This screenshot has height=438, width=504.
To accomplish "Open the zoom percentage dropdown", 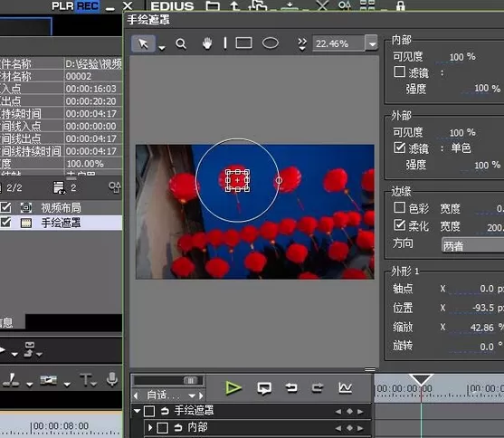I will [x=372, y=43].
